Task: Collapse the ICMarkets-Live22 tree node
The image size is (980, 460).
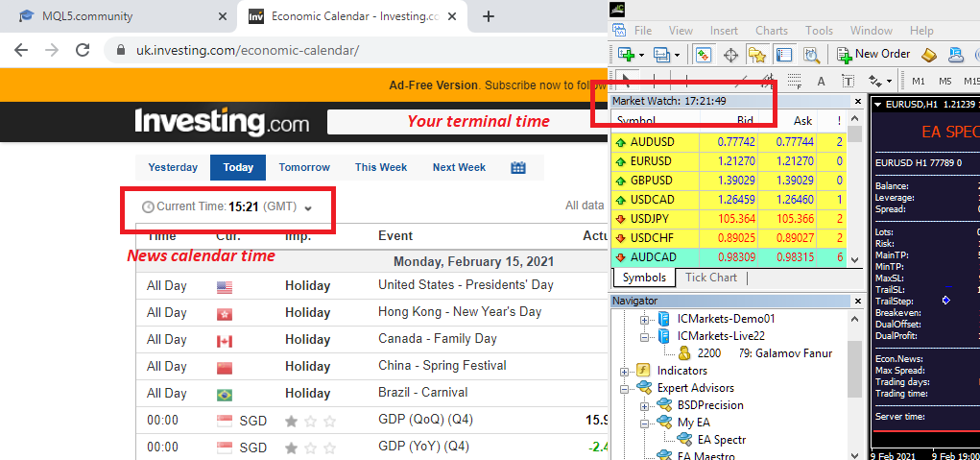Action: [x=644, y=336]
